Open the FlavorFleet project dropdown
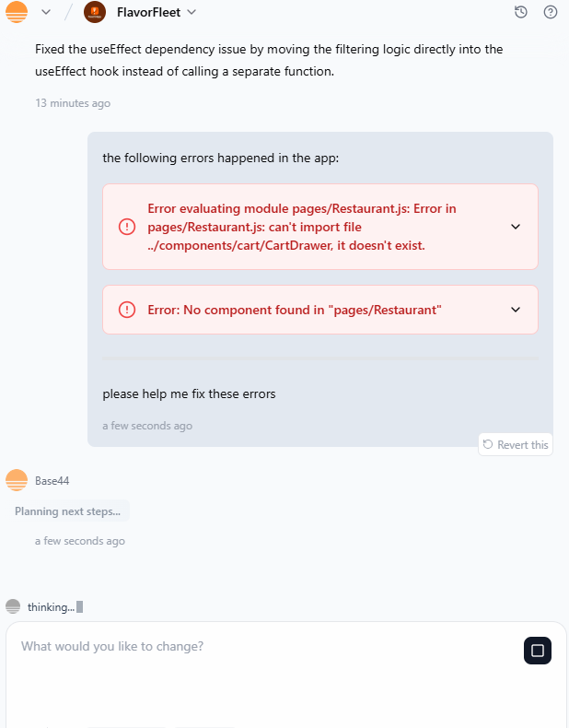Screen dimensions: 569x728 coord(192,12)
